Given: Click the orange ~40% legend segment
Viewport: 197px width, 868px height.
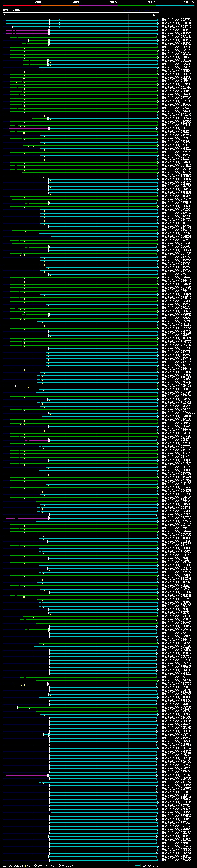Looking at the screenshot, I should (60, 6).
